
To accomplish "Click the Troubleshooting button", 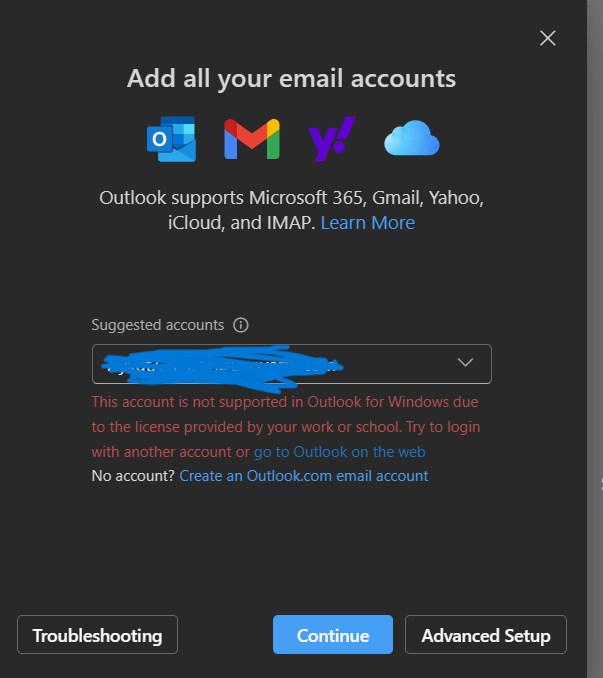I will pos(97,634).
